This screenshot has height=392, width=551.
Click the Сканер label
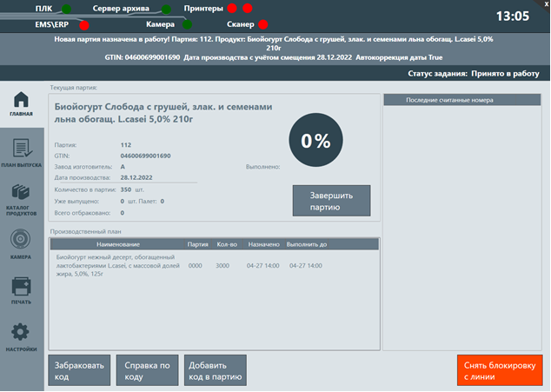[x=241, y=24]
